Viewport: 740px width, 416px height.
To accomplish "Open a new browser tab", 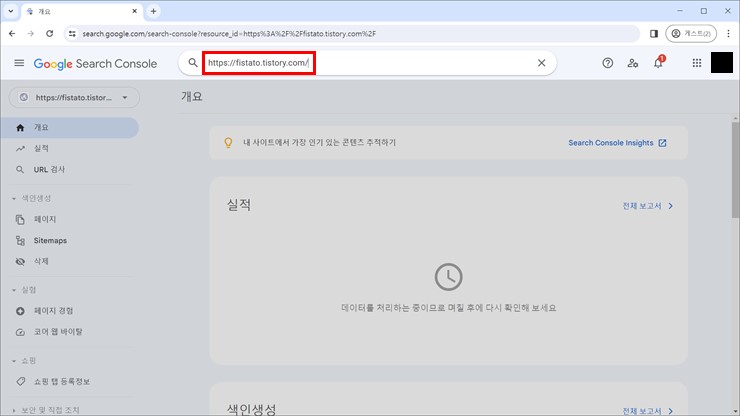I will [x=153, y=11].
